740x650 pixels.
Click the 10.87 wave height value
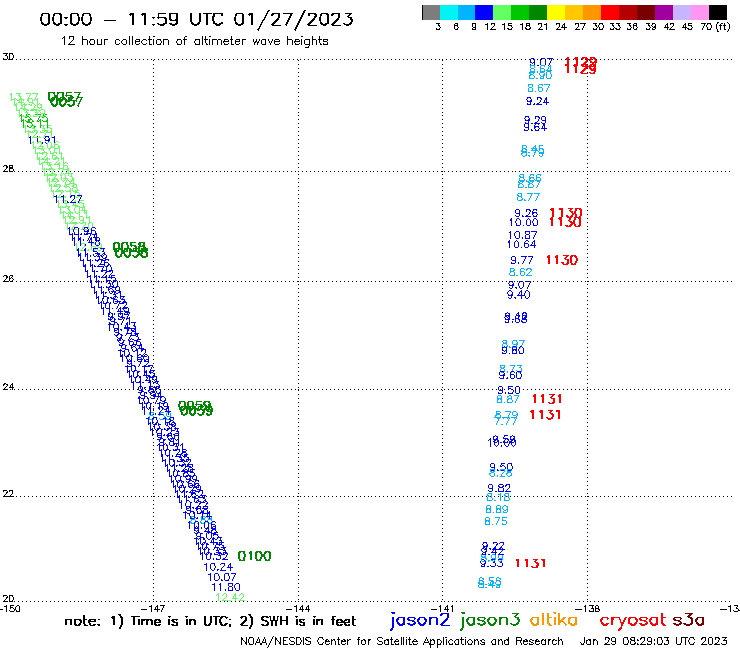[x=522, y=235]
